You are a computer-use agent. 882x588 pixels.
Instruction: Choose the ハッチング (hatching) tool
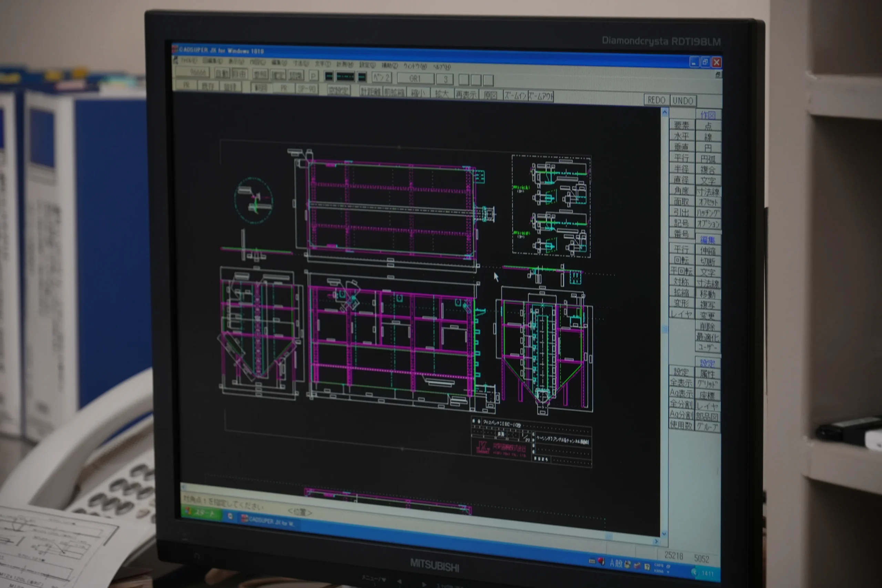point(708,213)
